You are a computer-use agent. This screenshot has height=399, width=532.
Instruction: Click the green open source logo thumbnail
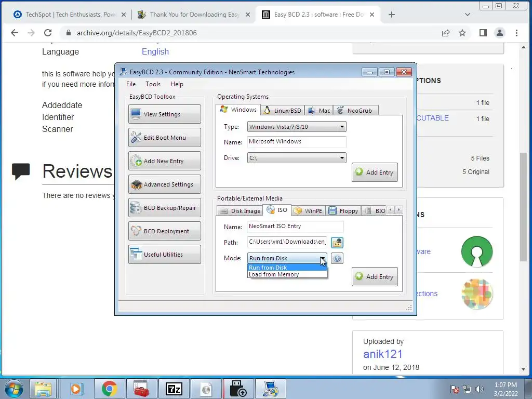(477, 251)
